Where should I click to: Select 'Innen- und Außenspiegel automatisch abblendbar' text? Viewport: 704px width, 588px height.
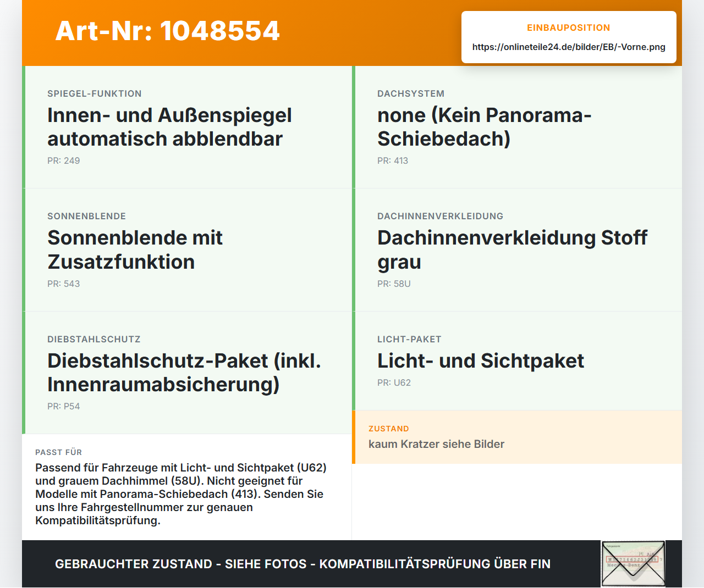pos(169,127)
